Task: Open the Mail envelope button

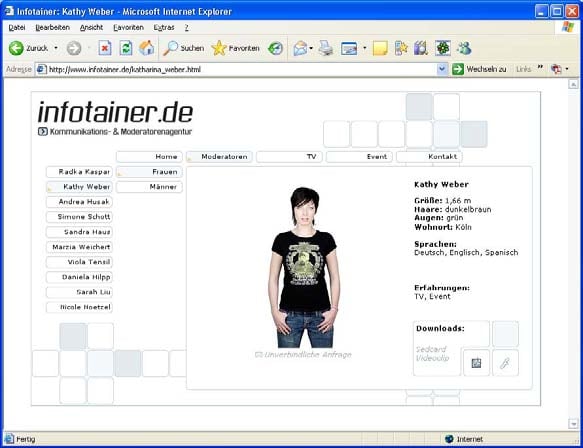Action: click(300, 48)
